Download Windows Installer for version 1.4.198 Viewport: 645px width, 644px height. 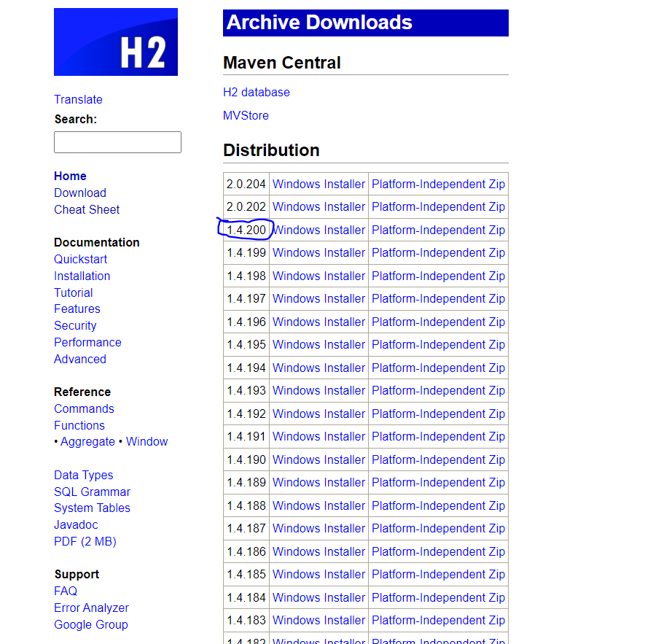[318, 276]
